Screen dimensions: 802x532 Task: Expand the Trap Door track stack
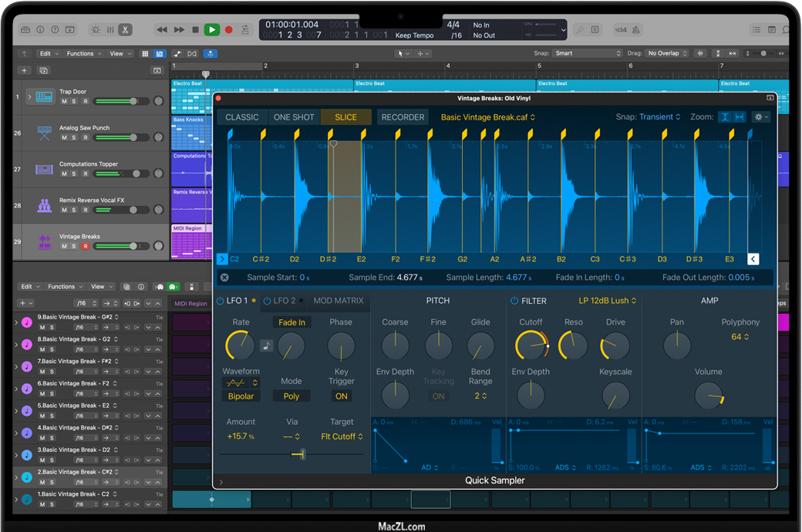29,96
